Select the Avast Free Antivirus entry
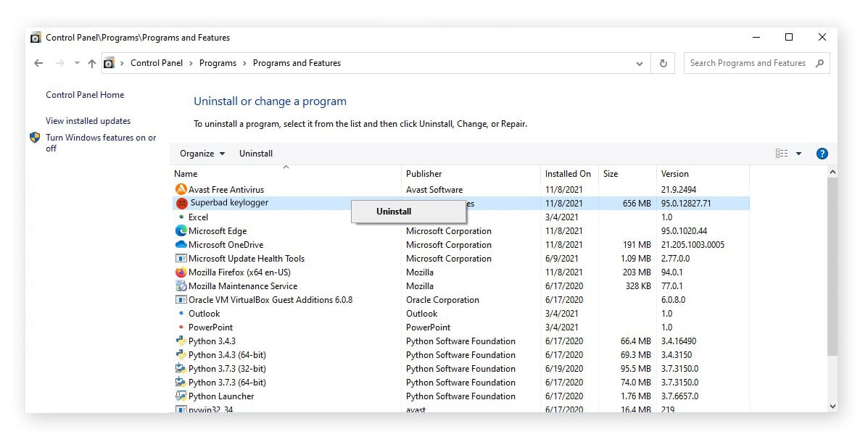Image resolution: width=868 pixels, height=442 pixels. click(x=226, y=190)
